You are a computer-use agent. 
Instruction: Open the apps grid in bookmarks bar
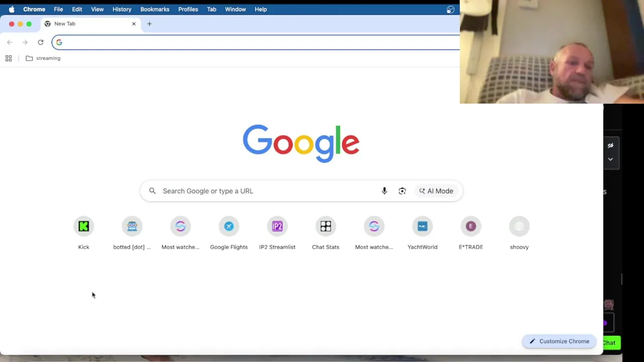pyautogui.click(x=9, y=58)
